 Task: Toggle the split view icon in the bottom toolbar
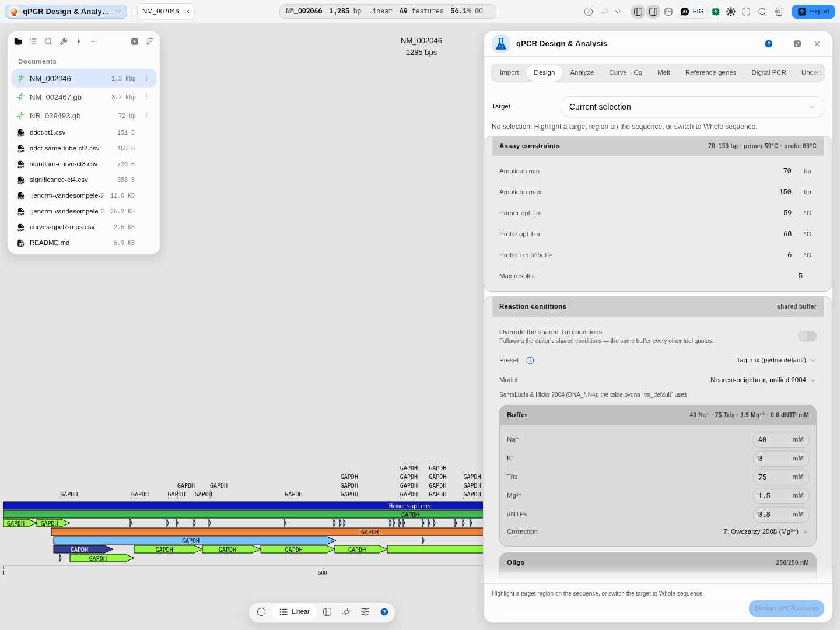(327, 612)
